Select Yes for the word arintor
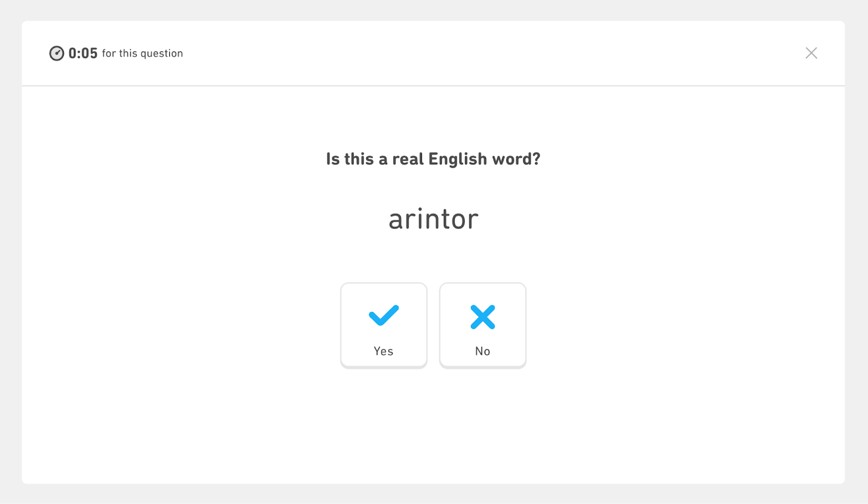868x504 pixels. point(384,325)
